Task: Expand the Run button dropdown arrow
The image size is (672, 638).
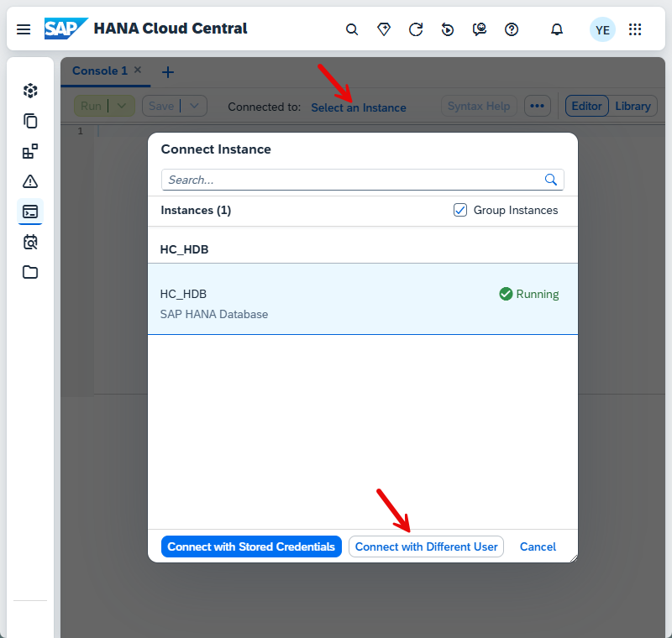Action: (x=122, y=106)
